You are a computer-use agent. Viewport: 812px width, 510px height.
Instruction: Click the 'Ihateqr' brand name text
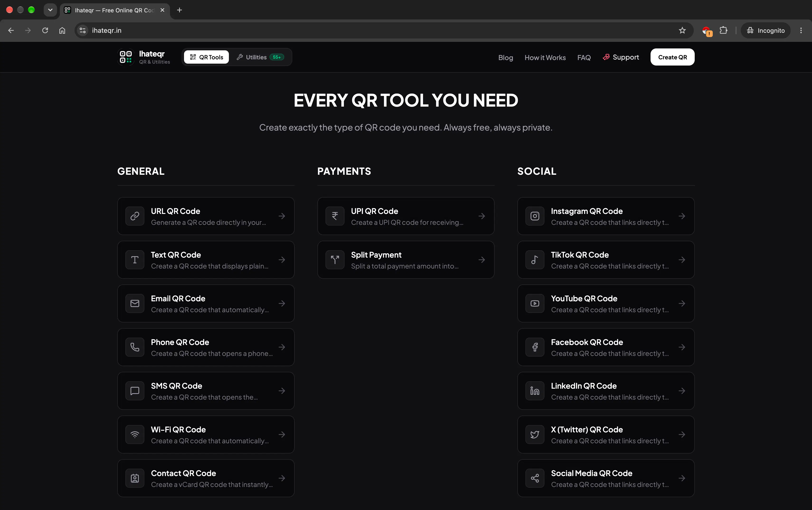coord(152,54)
